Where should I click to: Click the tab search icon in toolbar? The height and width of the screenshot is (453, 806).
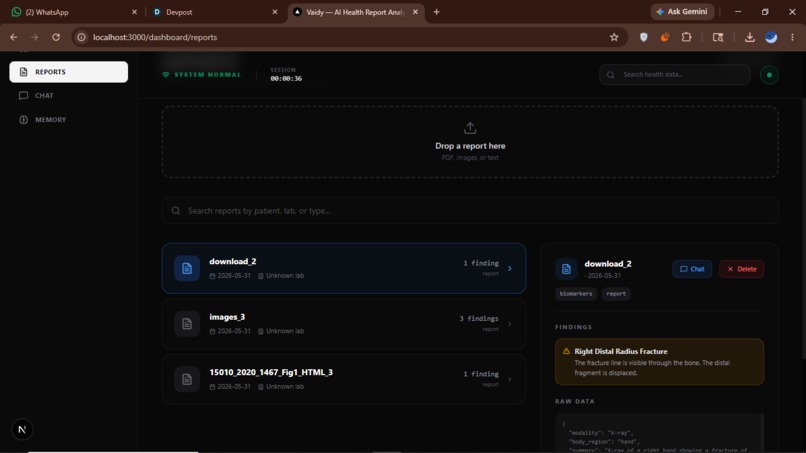(x=718, y=37)
